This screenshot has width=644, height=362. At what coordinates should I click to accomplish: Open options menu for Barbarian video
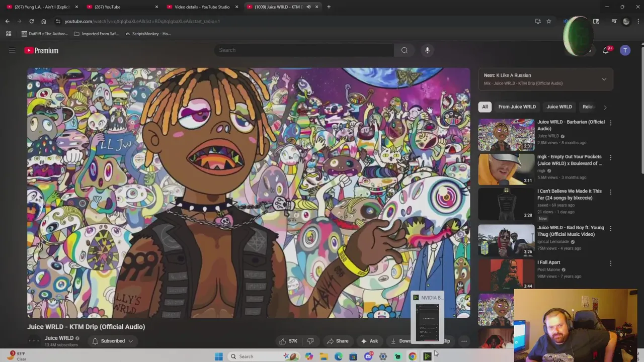pos(610,122)
